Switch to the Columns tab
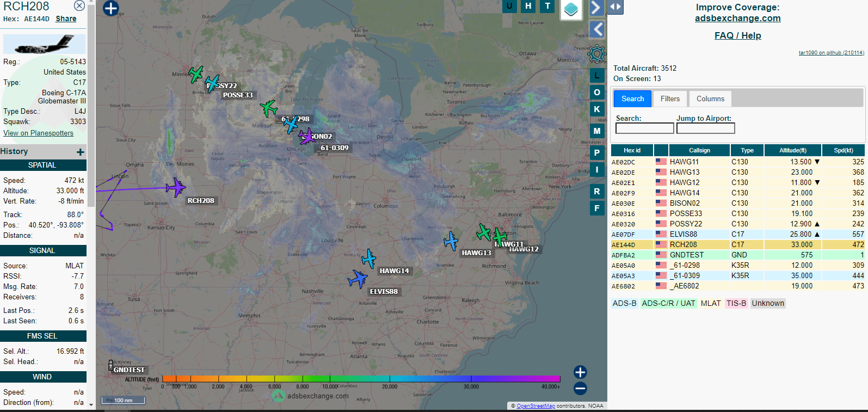The width and height of the screenshot is (868, 412). (710, 99)
